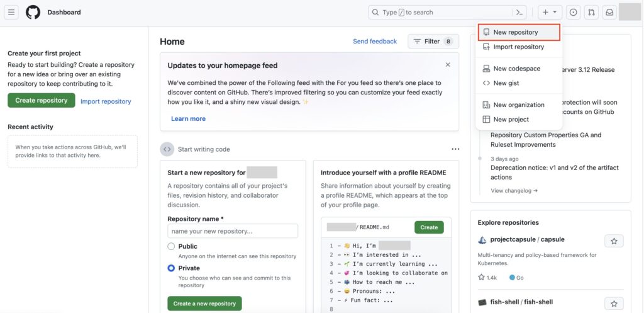The width and height of the screenshot is (644, 313).
Task: Open projectcapsule / capsule repository link
Action: pos(528,239)
